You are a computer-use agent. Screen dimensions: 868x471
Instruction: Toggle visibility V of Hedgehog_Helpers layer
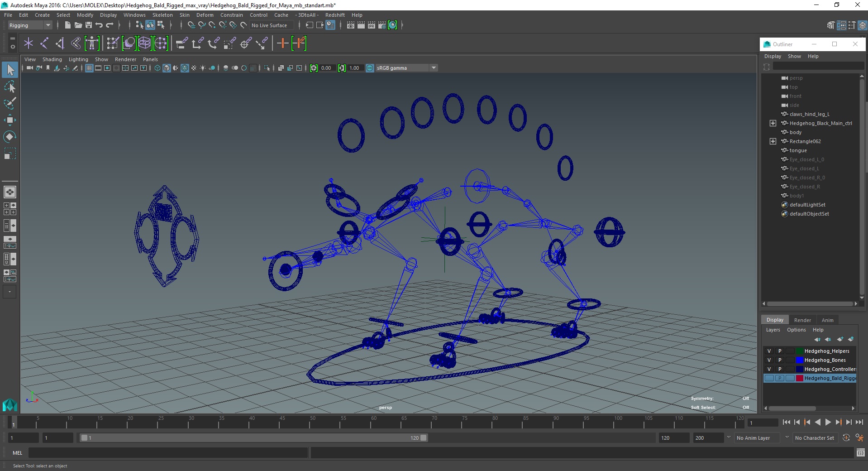pos(769,351)
